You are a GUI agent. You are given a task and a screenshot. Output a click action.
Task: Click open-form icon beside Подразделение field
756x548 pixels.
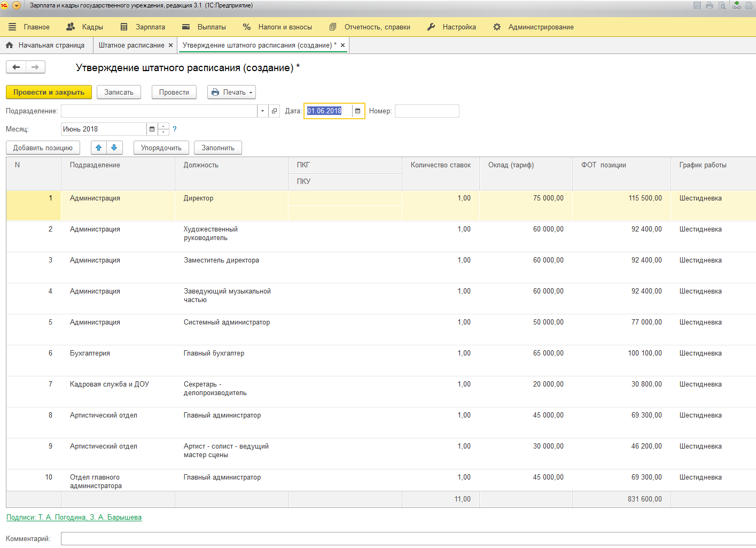(x=274, y=111)
